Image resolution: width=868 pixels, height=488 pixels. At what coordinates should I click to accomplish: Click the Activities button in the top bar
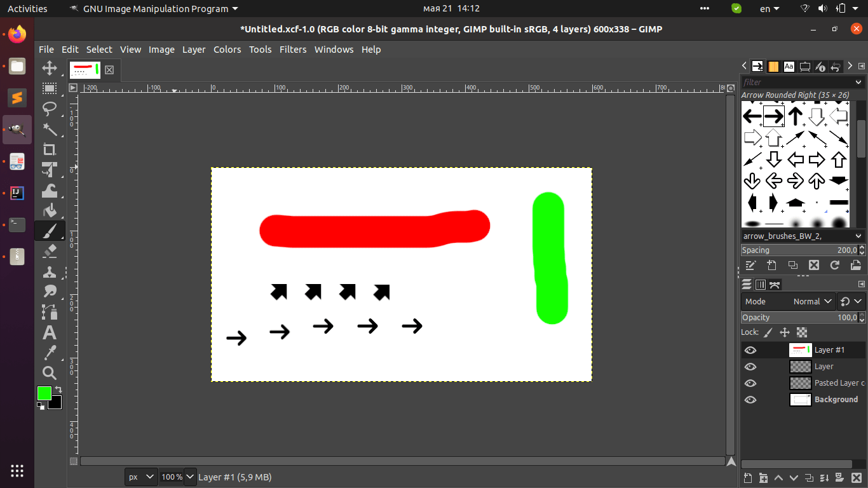(x=27, y=8)
